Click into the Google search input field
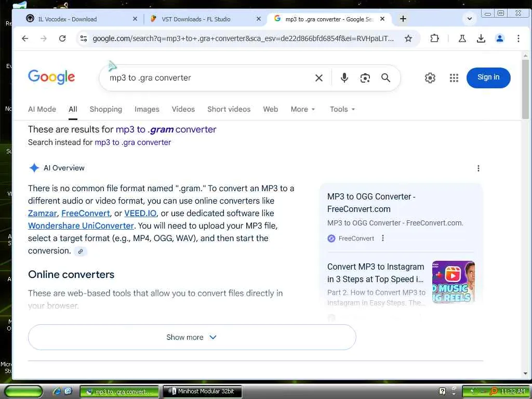This screenshot has height=399, width=532. click(207, 78)
